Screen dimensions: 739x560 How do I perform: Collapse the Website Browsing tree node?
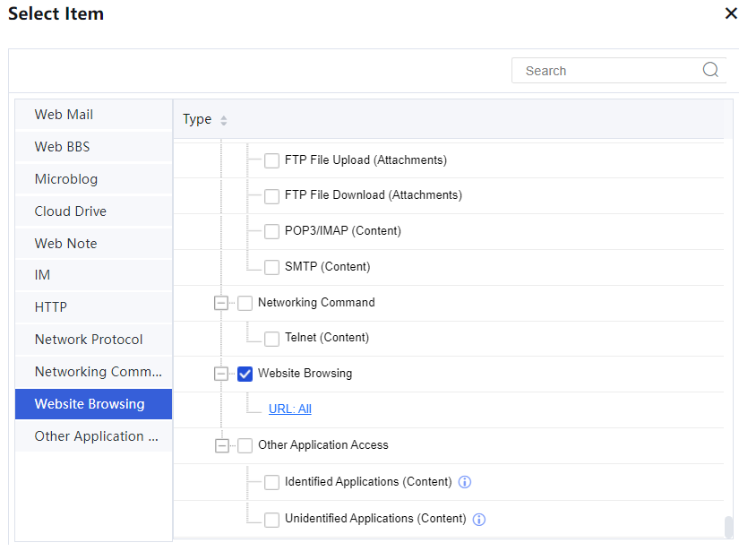221,375
